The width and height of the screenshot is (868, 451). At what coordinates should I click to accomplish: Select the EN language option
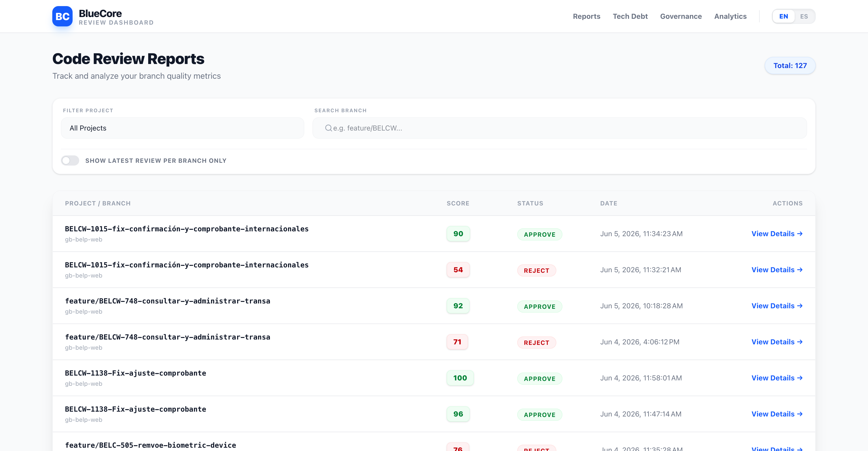(x=783, y=16)
